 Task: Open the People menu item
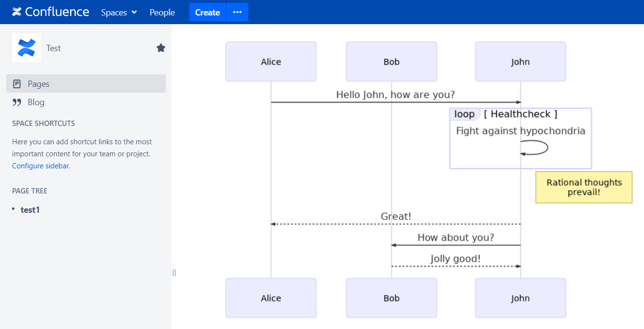[162, 13]
